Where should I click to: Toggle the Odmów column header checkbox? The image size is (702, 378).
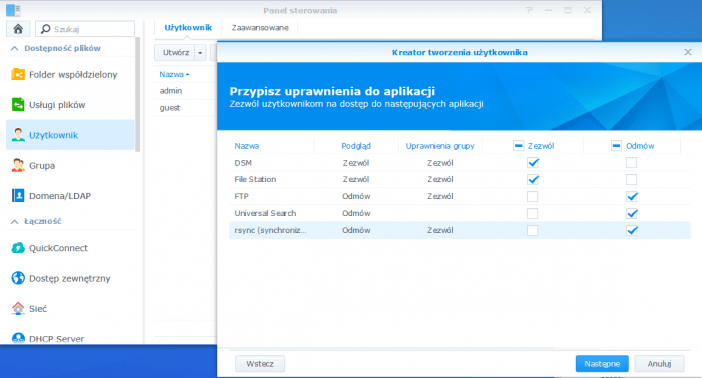point(616,146)
